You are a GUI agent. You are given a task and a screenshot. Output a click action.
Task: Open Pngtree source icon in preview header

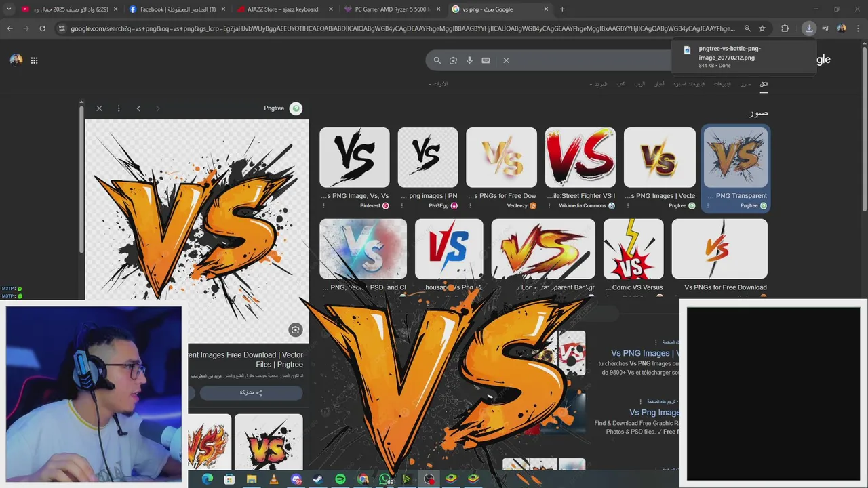click(x=296, y=108)
